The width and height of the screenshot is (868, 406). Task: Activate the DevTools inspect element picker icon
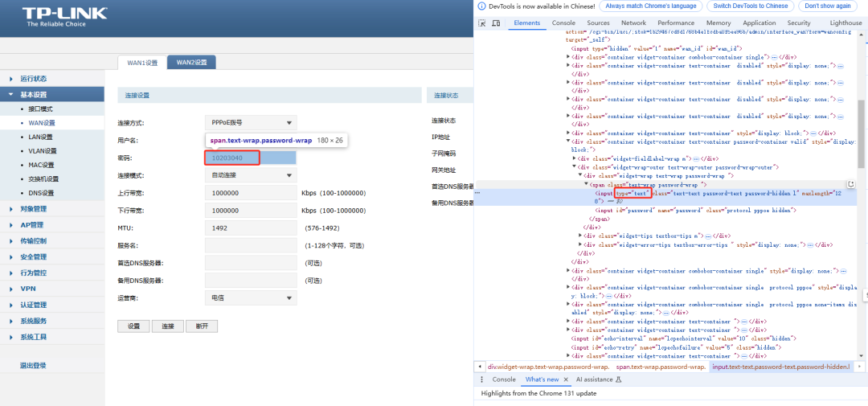click(482, 23)
